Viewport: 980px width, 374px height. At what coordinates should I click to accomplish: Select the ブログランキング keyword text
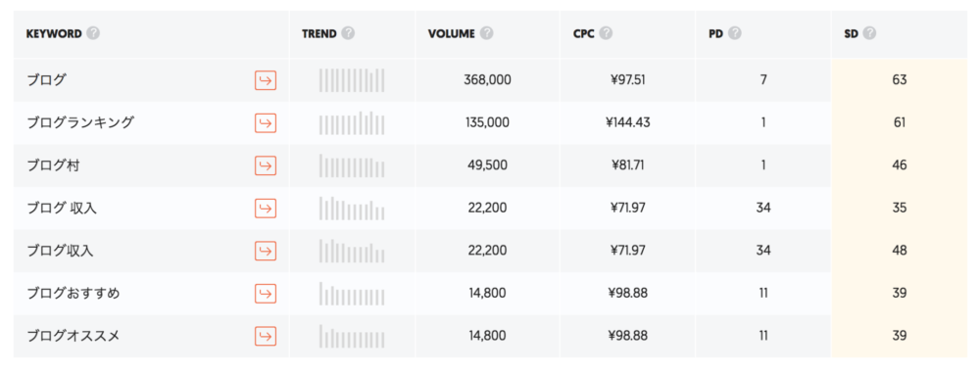pos(80,123)
